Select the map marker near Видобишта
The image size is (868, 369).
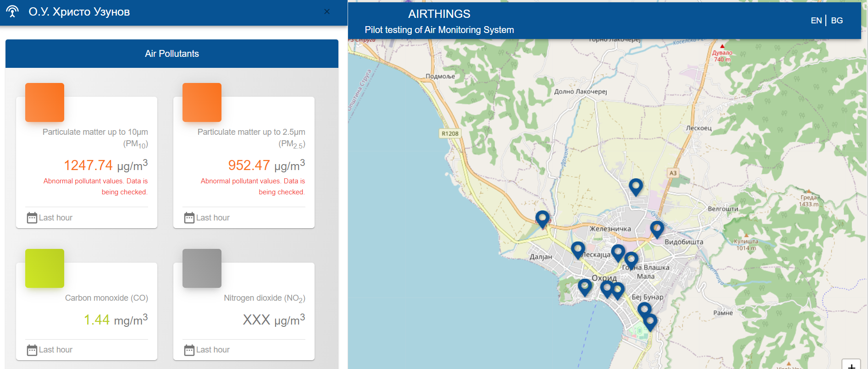click(657, 228)
